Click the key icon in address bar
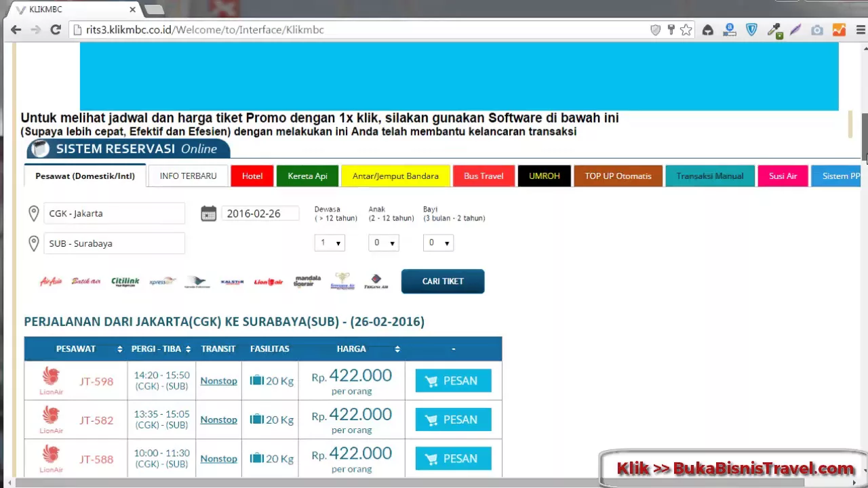The height and width of the screenshot is (488, 868). click(671, 30)
